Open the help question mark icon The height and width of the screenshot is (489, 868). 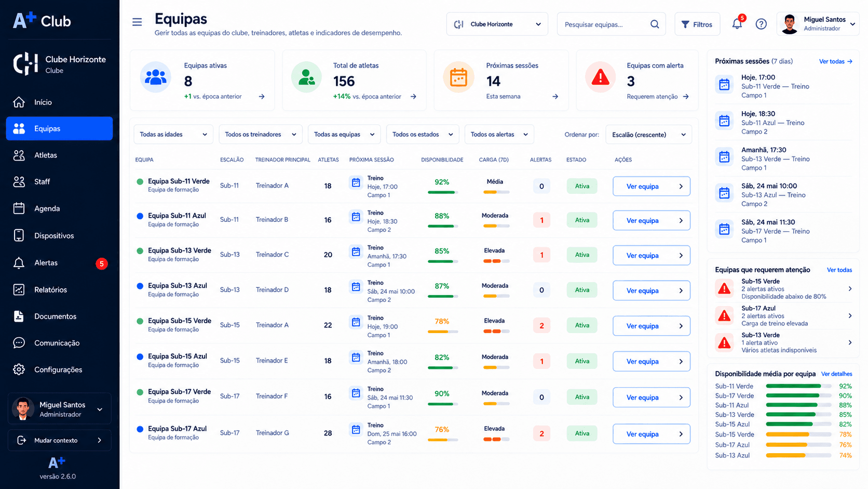coord(761,24)
